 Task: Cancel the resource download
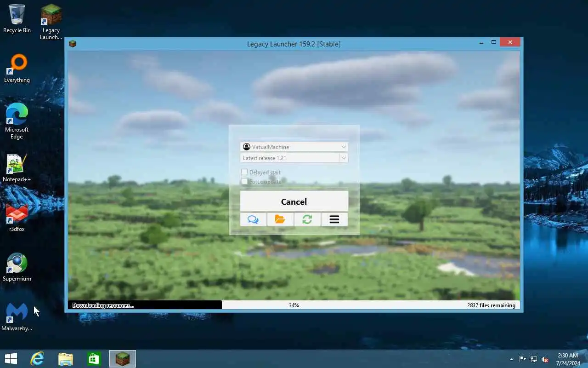click(294, 201)
